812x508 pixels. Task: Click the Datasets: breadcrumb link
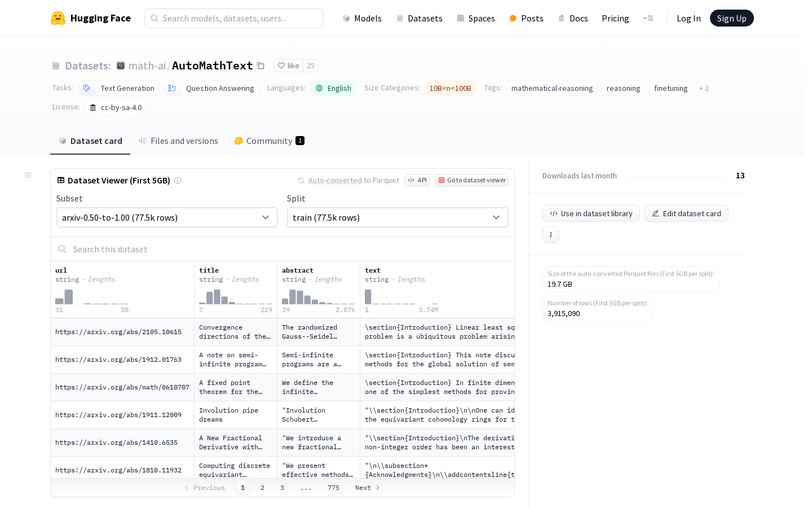tap(88, 65)
